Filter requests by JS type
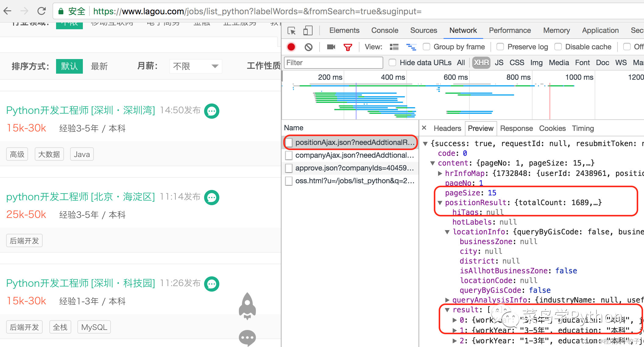This screenshot has width=644, height=347. (499, 63)
